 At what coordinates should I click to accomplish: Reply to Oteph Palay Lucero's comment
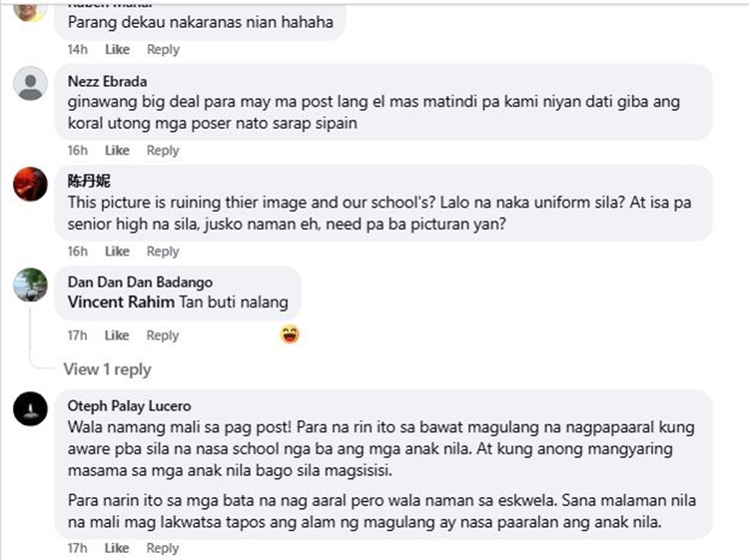pyautogui.click(x=163, y=548)
